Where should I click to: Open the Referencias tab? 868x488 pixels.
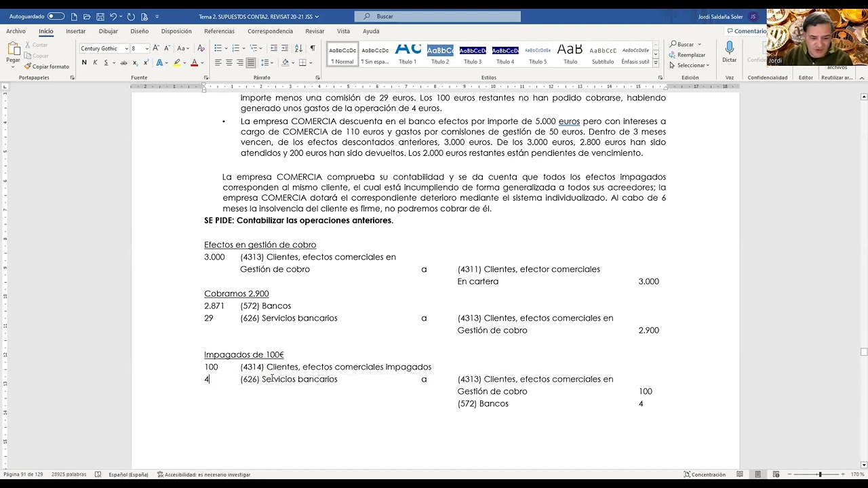point(219,31)
